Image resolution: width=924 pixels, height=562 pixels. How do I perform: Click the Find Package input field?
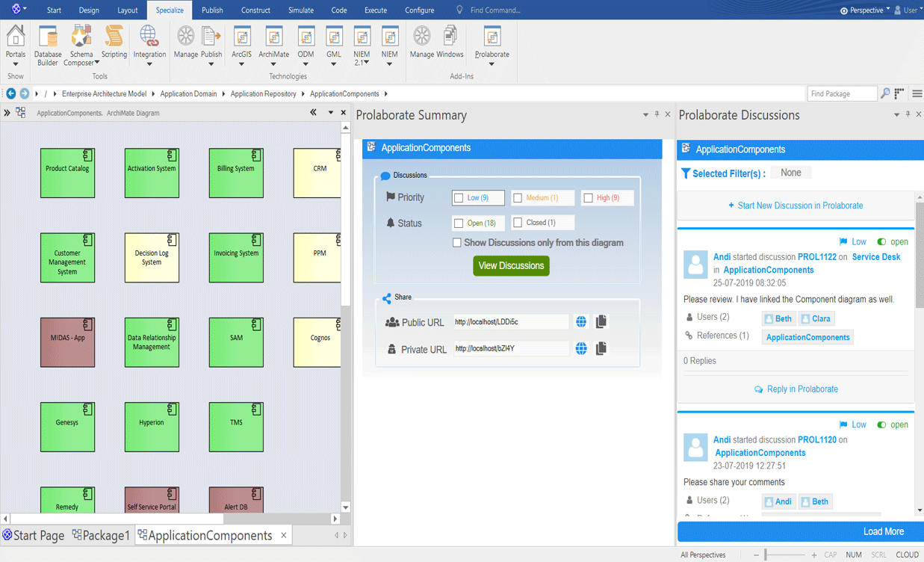842,93
